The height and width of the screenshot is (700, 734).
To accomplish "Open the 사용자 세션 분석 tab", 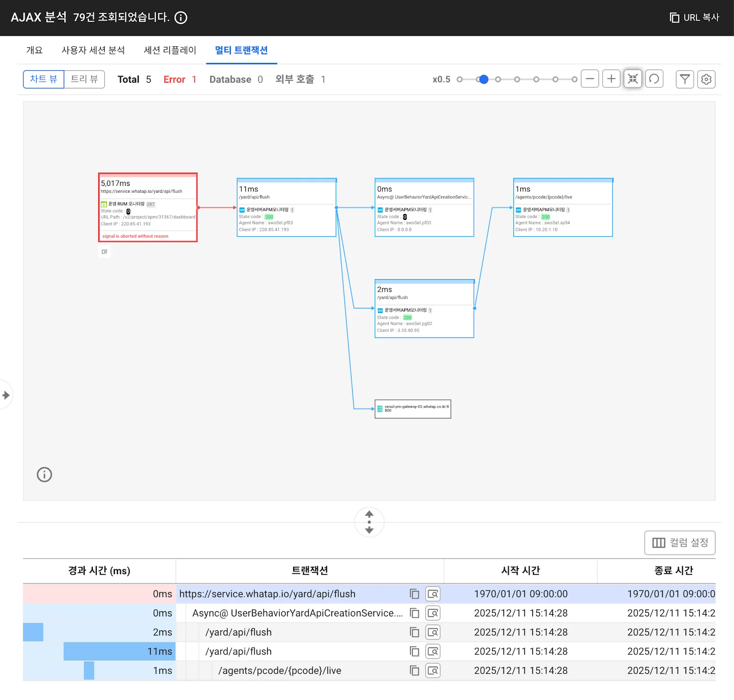I will pyautogui.click(x=93, y=50).
